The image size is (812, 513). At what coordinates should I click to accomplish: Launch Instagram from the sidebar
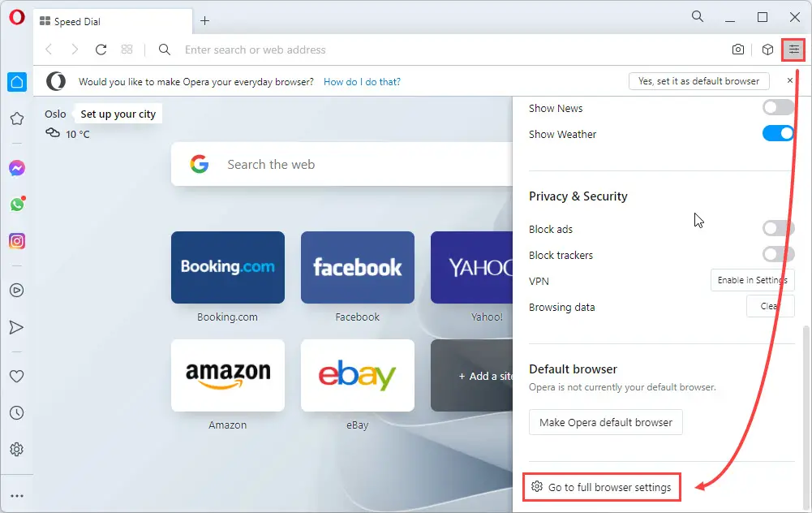[16, 241]
